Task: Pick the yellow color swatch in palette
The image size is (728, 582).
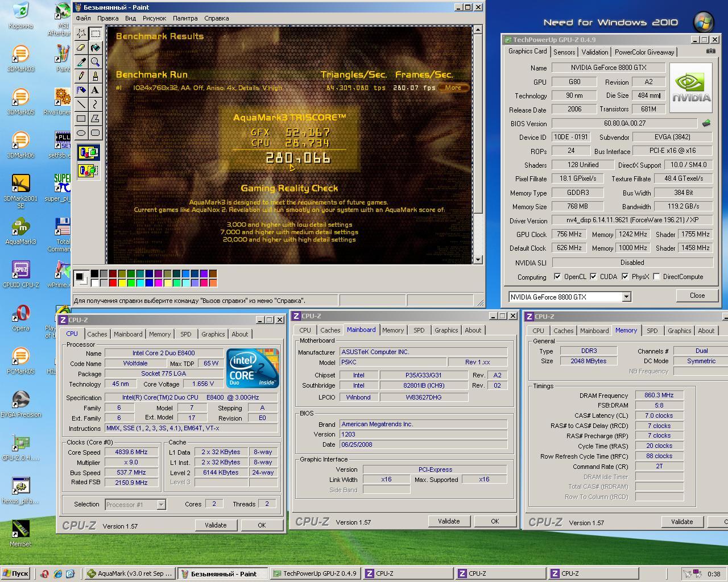Action: (122, 282)
